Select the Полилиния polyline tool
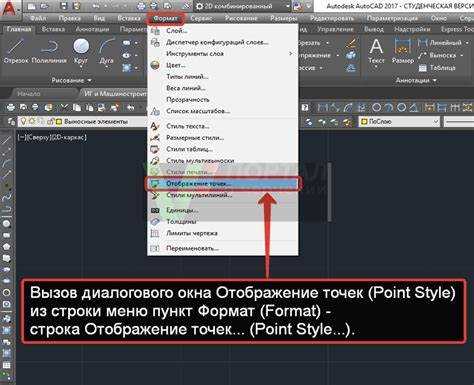 pos(49,51)
